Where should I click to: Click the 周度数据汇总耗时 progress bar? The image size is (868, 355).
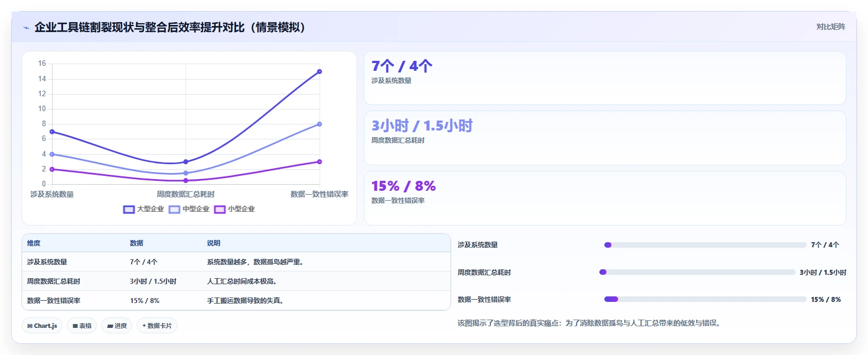(697, 272)
